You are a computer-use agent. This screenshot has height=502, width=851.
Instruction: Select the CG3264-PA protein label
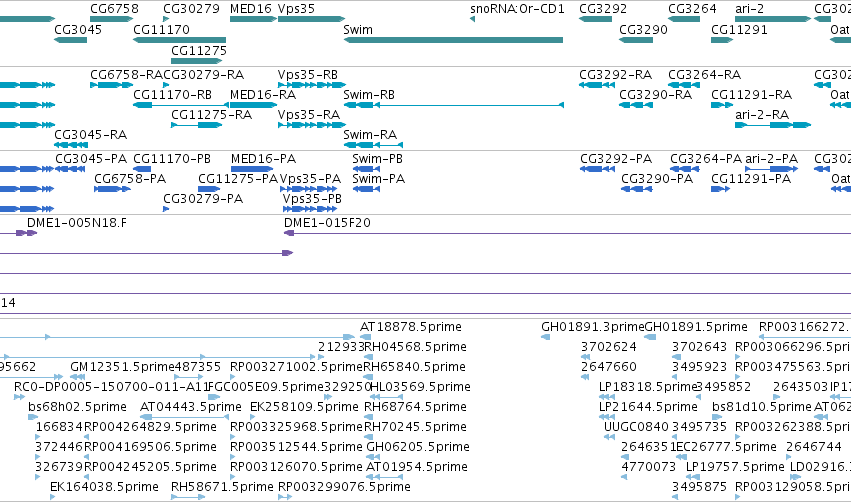[706, 158]
